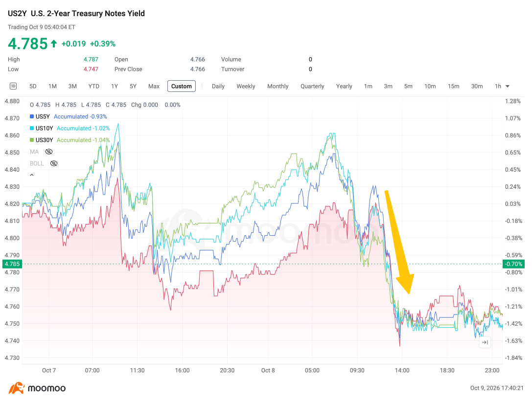Click the US5Y blue color swatch
Image resolution: width=532 pixels, height=401 pixels.
coord(32,116)
